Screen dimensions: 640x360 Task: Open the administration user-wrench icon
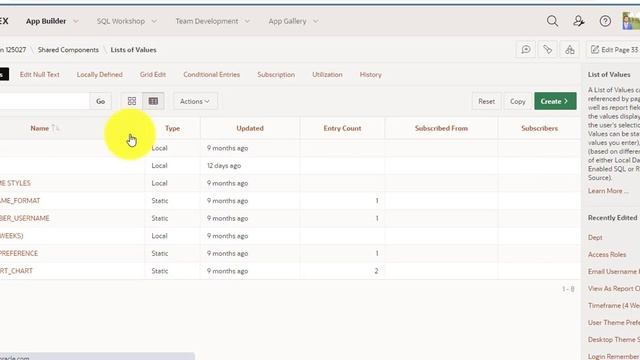(579, 21)
